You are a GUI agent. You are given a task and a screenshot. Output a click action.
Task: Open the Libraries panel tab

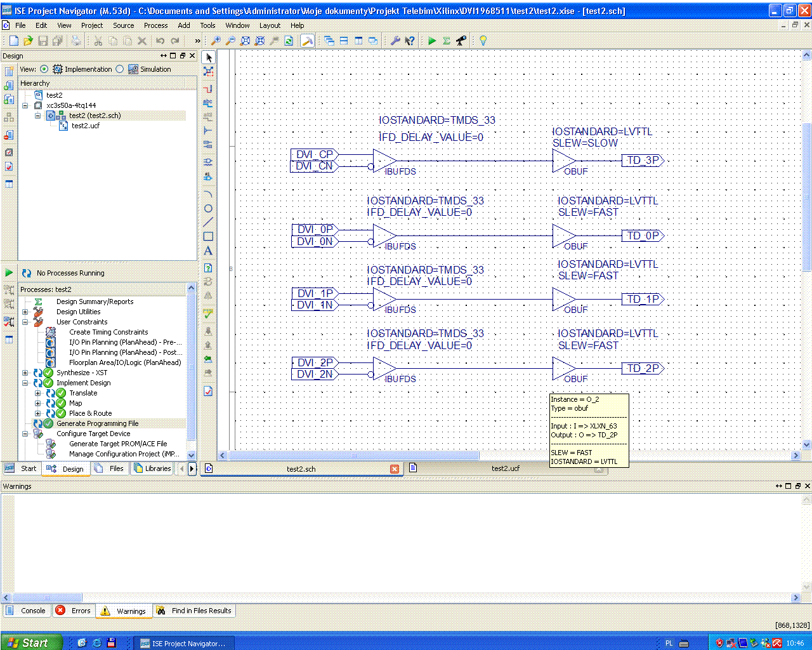pos(152,468)
